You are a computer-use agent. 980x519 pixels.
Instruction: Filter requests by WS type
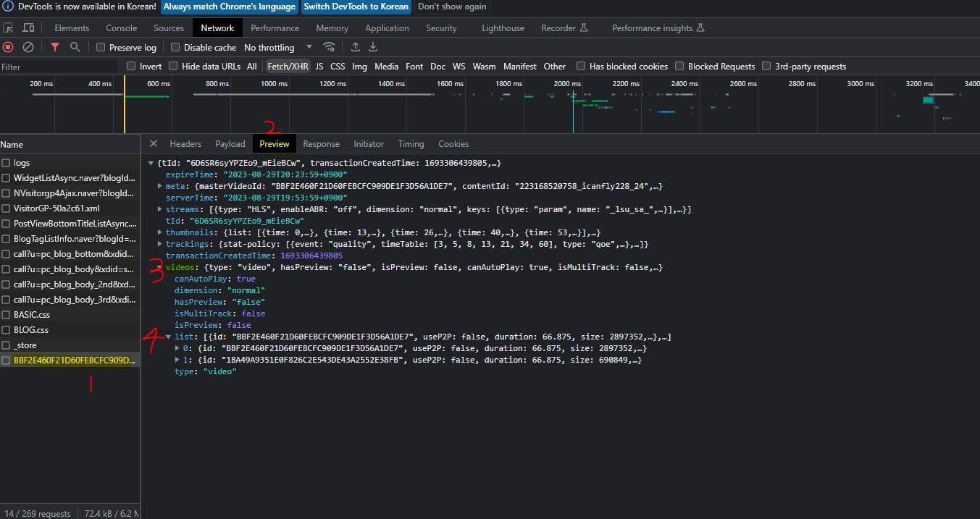459,66
